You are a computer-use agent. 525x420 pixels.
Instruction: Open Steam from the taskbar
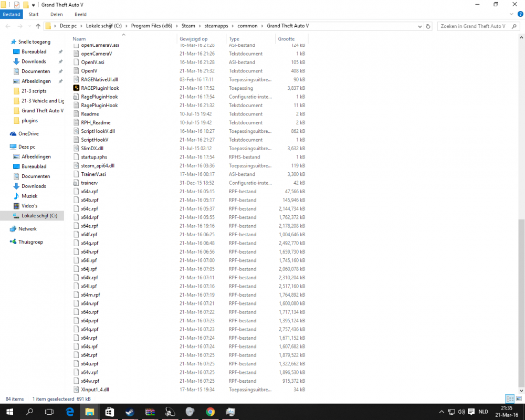(130, 412)
